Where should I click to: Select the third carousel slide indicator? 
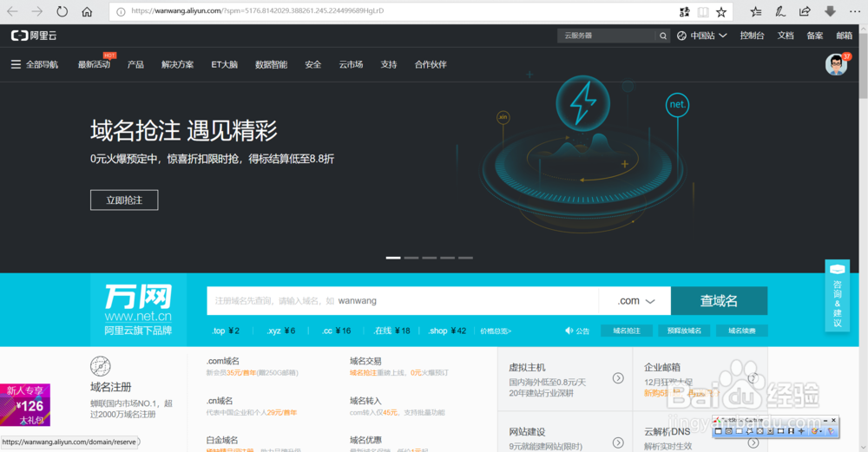430,258
